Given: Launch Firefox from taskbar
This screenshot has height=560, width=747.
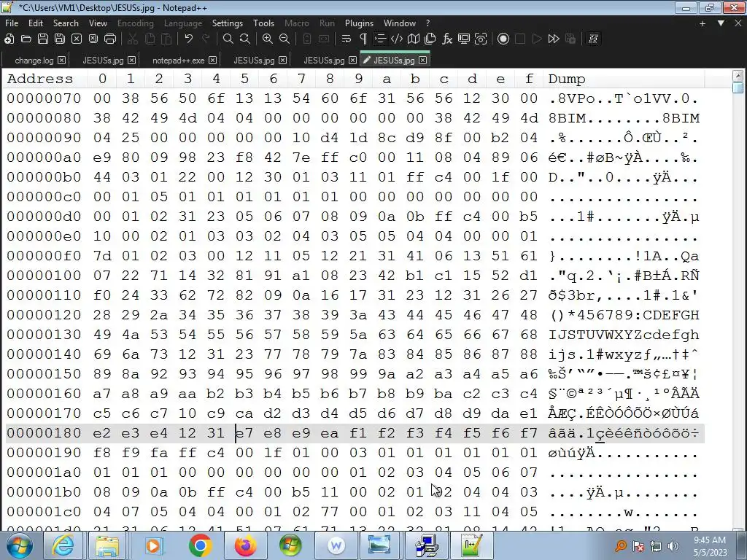Looking at the screenshot, I should 245,545.
